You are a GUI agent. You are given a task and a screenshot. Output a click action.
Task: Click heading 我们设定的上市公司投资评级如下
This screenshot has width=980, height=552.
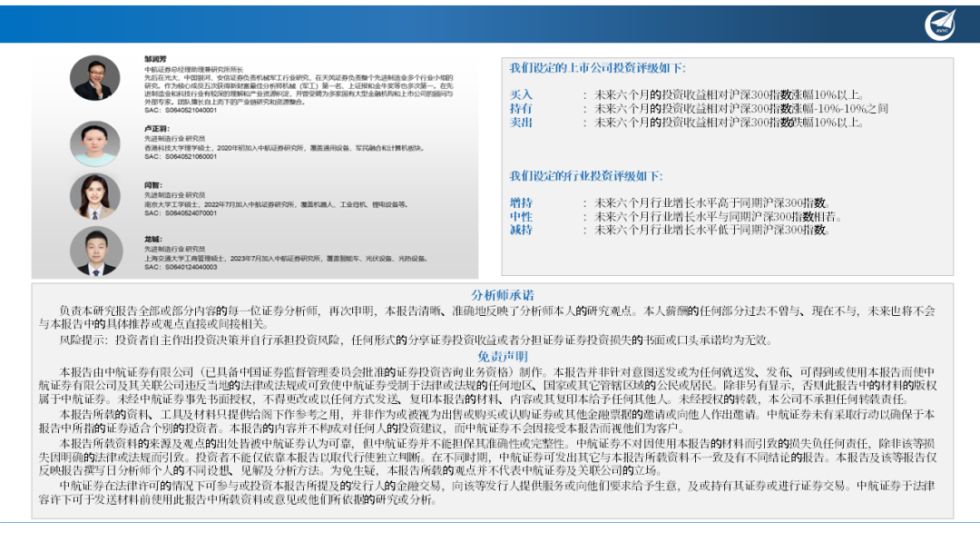pos(597,68)
